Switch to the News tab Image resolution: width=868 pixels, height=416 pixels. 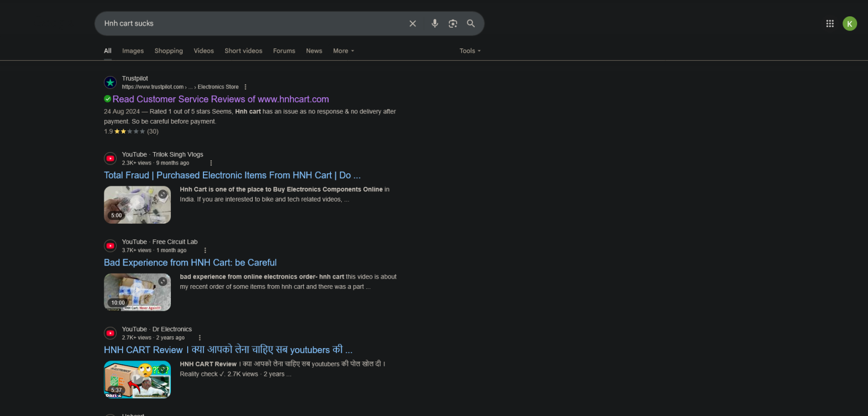point(314,51)
